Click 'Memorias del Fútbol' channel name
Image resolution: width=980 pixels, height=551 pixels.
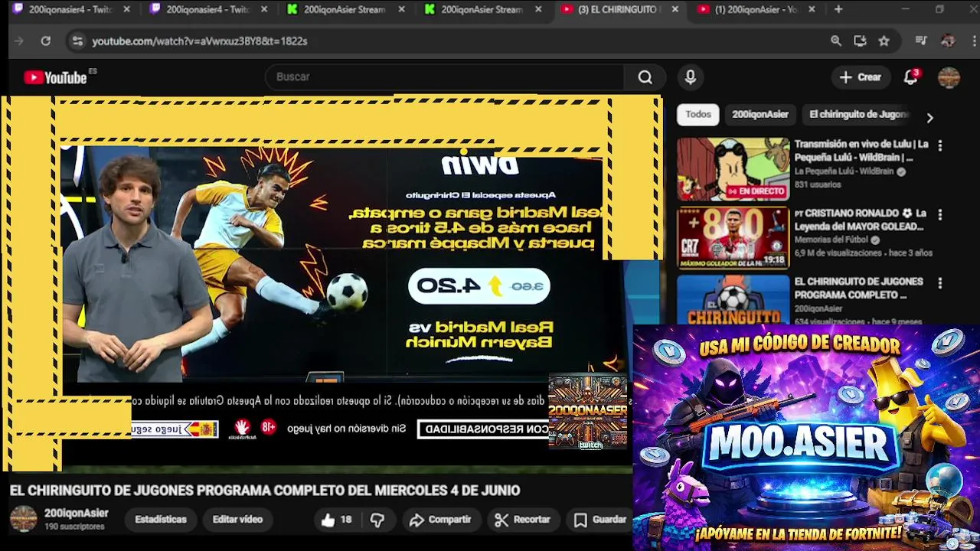(831, 240)
